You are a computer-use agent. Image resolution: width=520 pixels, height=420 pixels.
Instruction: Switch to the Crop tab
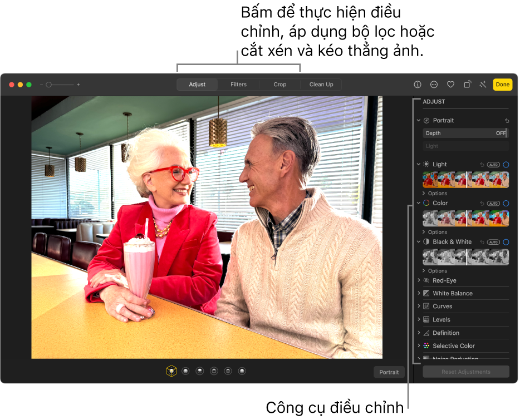pyautogui.click(x=280, y=85)
